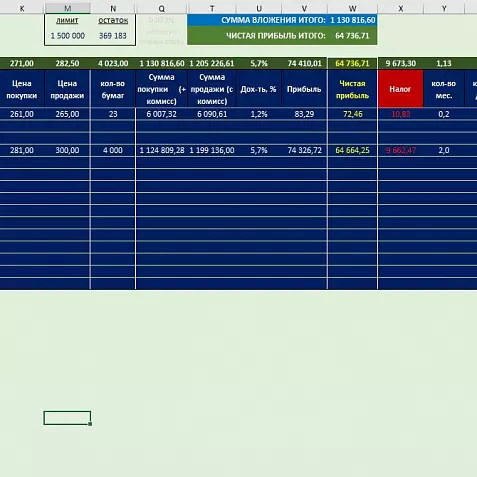Select column header V
Viewport: 477px width, 477px height.
304,8
